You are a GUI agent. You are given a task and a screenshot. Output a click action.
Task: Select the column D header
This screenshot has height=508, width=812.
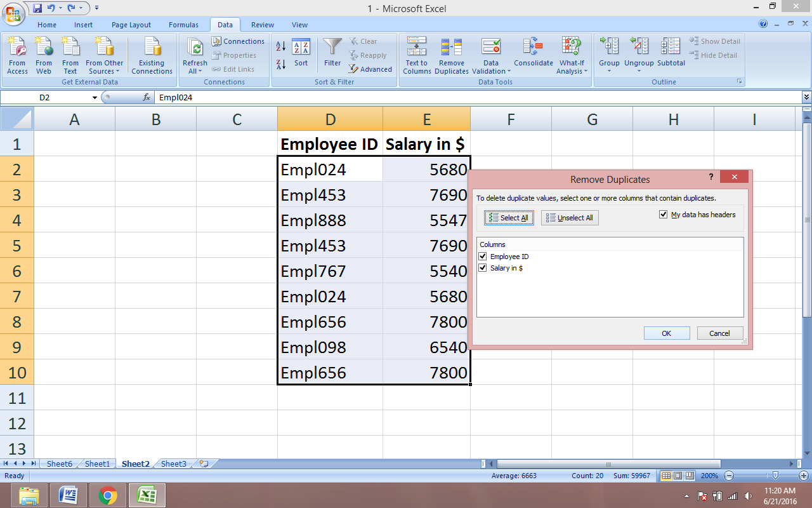click(330, 119)
